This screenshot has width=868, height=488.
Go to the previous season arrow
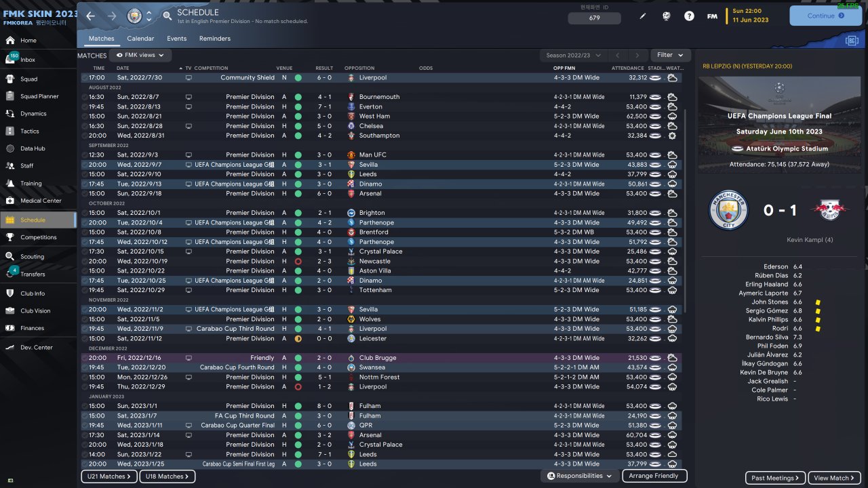(x=617, y=55)
